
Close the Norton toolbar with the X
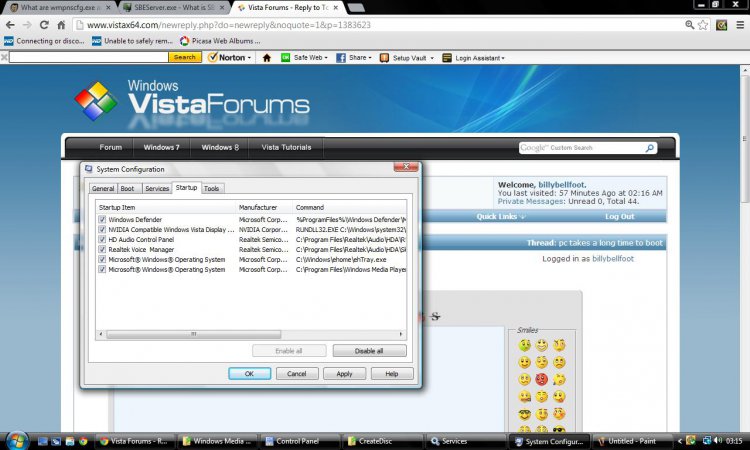pyautogui.click(x=4, y=57)
